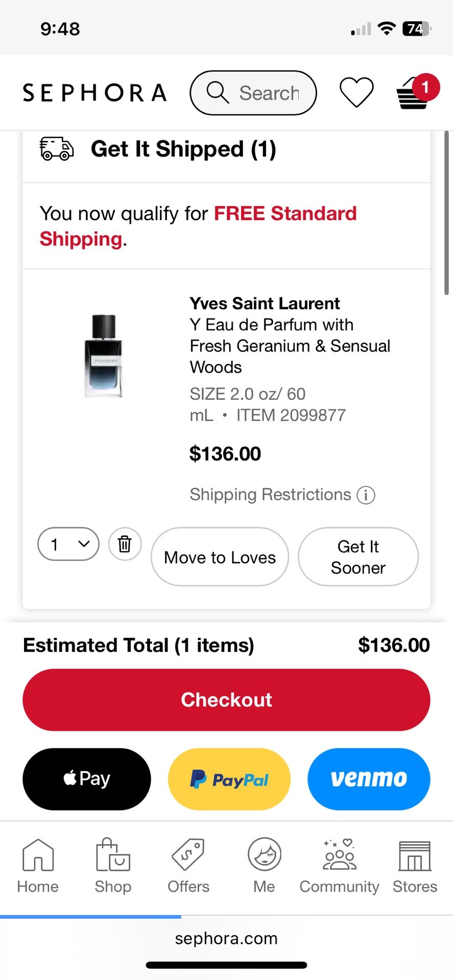453x980 pixels.
Task: Select the Get It Sooner option
Action: tap(358, 557)
